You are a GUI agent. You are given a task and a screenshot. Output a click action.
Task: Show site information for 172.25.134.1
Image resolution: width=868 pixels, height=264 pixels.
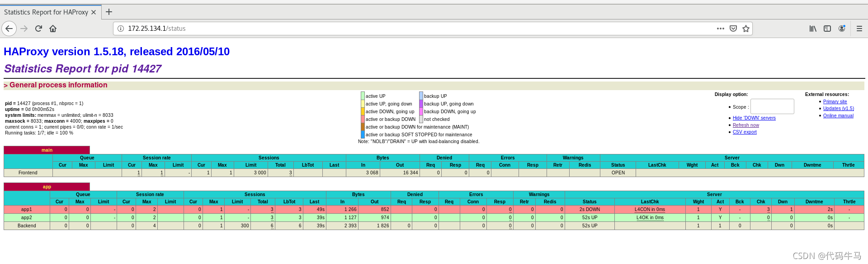pyautogui.click(x=121, y=29)
